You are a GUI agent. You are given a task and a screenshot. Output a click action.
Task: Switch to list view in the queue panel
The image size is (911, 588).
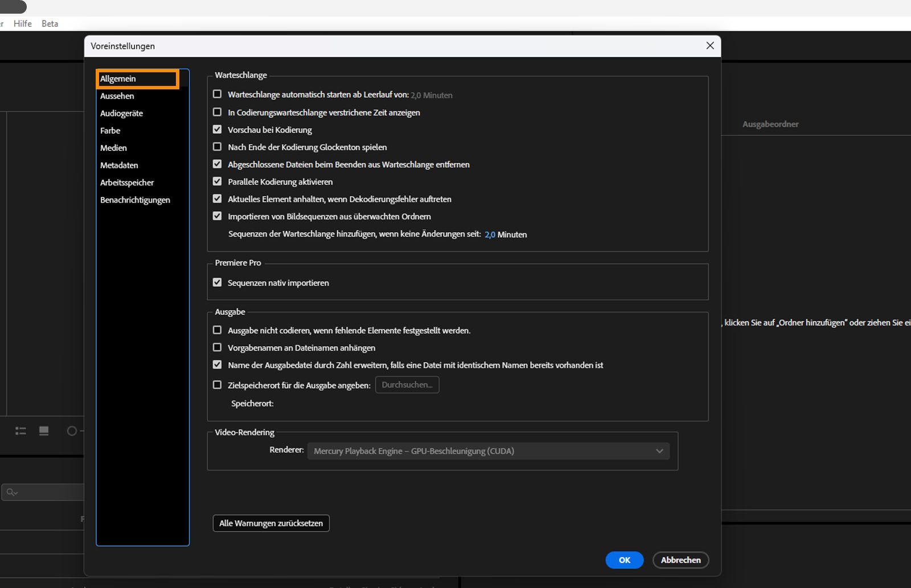[20, 431]
